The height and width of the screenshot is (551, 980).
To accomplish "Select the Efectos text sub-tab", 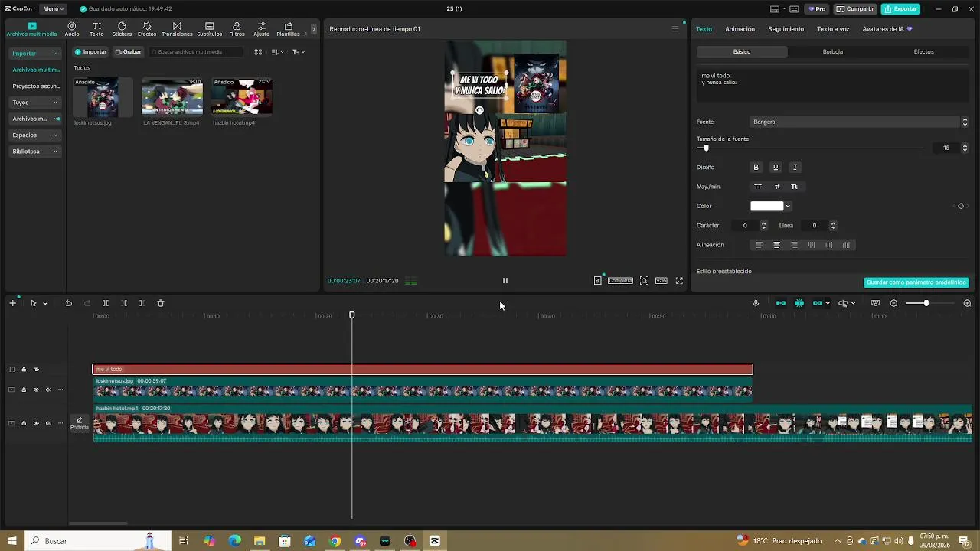I will pyautogui.click(x=924, y=52).
